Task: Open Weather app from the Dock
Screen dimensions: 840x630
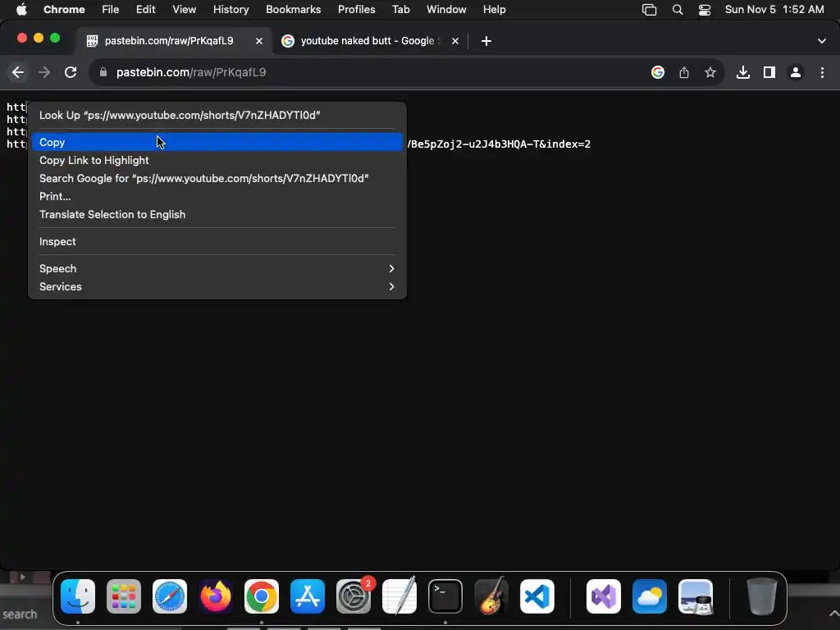Action: click(x=650, y=596)
